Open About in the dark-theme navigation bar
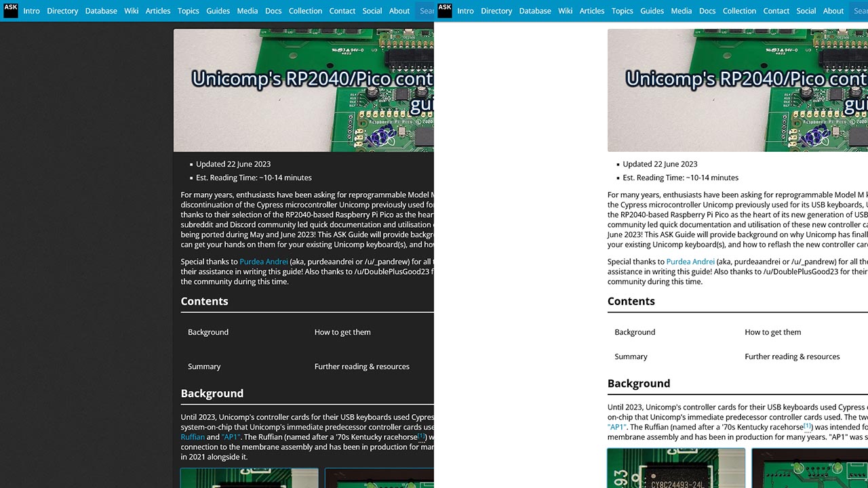 tap(399, 11)
